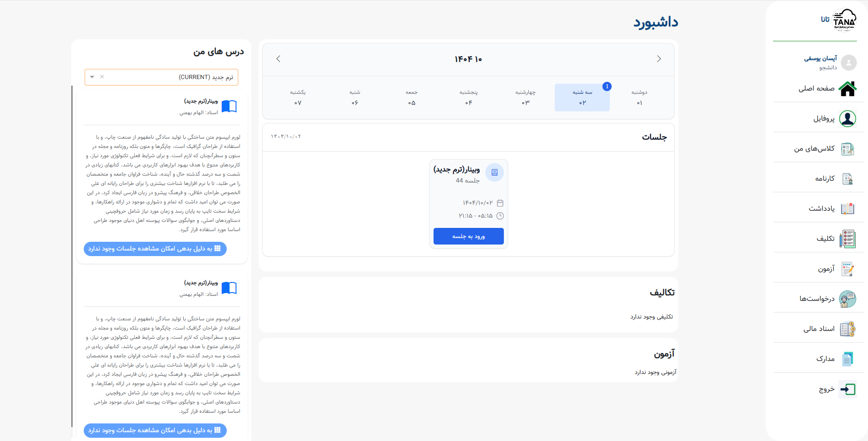The height and width of the screenshot is (441, 868).
Task: Open the پروفایل avatar icon in sidebar
Action: tap(847, 118)
